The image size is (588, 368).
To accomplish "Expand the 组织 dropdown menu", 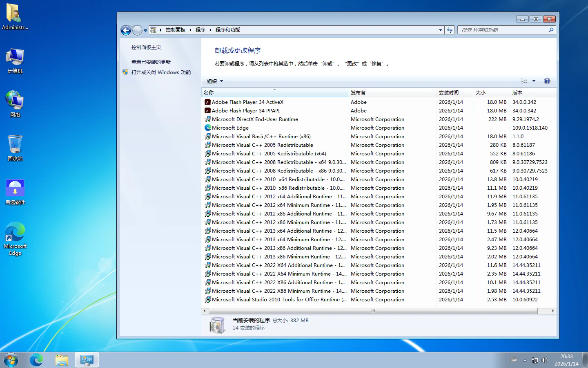I will point(215,81).
